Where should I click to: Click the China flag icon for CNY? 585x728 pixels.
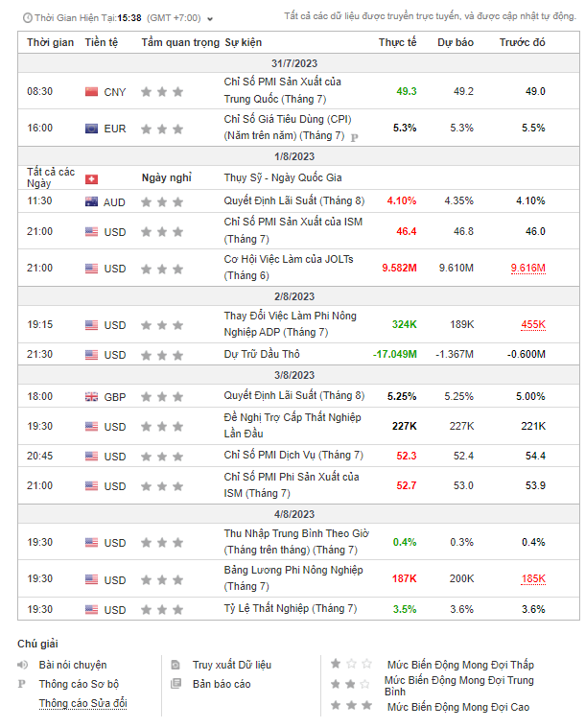[x=92, y=92]
